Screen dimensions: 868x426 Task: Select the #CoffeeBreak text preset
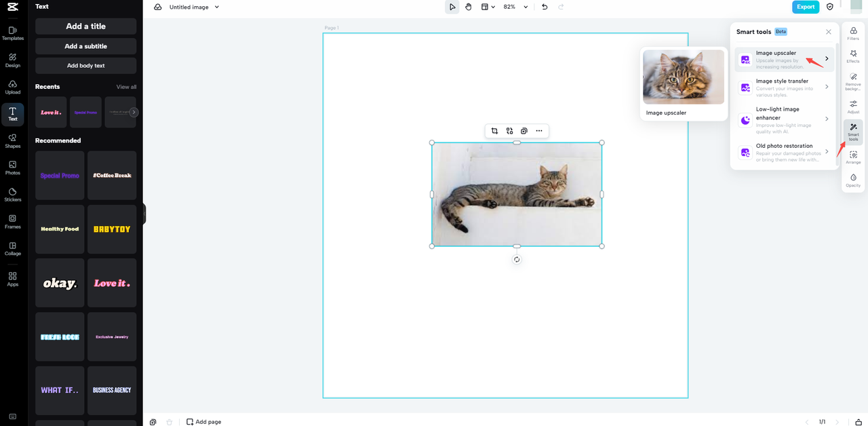coord(112,175)
